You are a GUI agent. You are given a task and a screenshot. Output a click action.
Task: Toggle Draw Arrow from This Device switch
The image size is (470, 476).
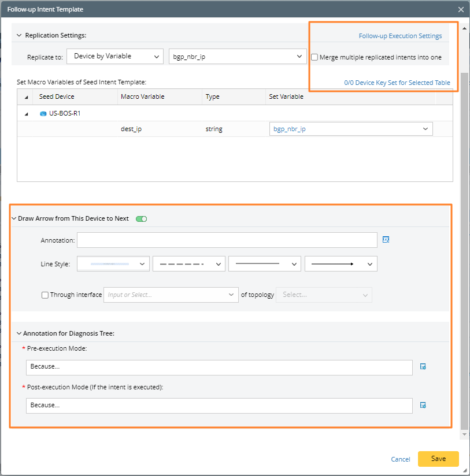pyautogui.click(x=141, y=219)
